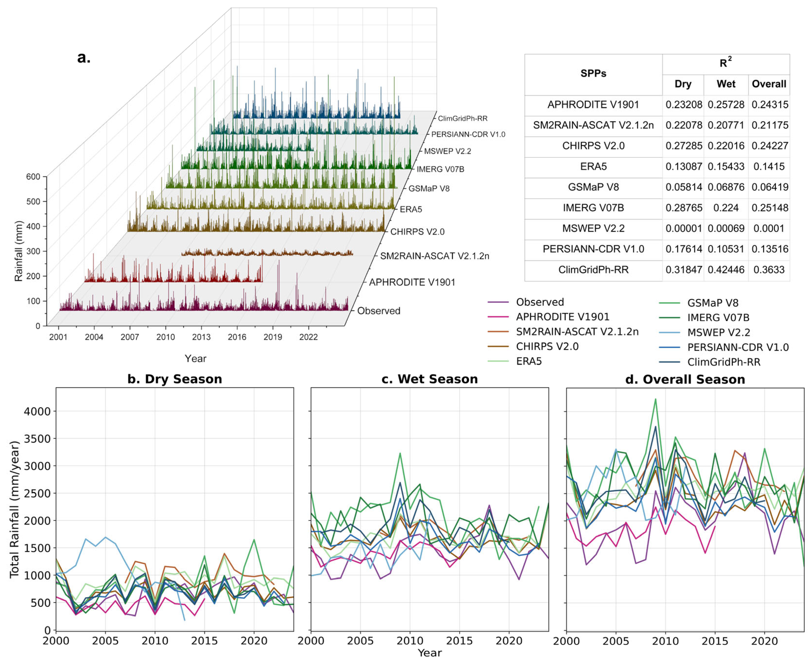Screen dimensions: 812x665
Task: Click the Total Rainfall (mm/year) axis label
Action: (x=14, y=509)
